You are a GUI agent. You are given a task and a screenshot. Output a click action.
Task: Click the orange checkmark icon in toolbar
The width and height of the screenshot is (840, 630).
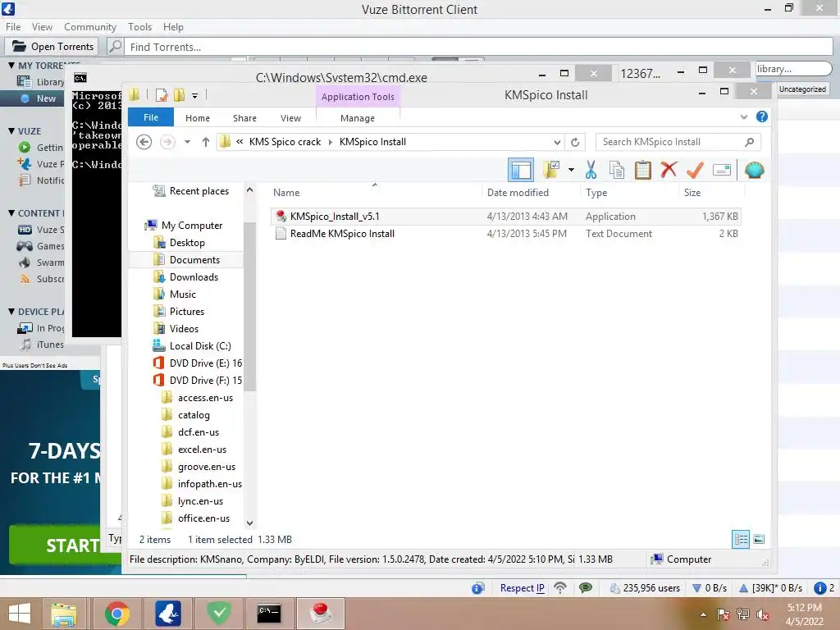(695, 170)
